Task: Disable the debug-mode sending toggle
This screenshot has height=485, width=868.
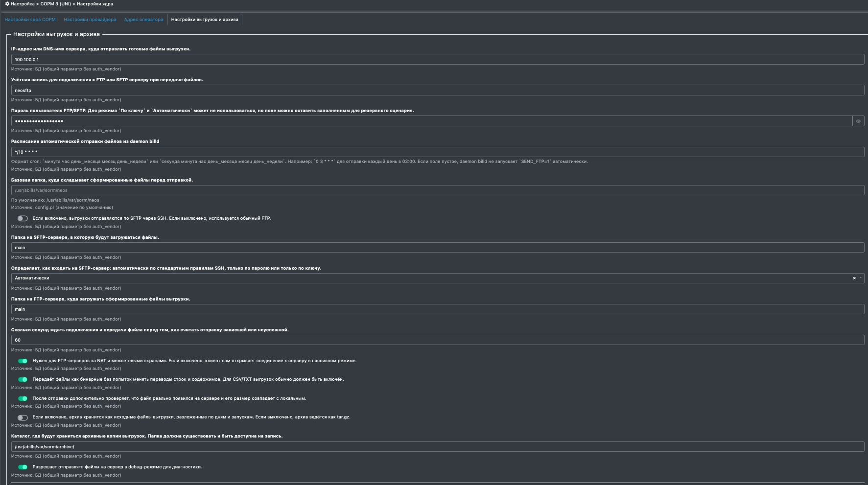Action: 23,467
